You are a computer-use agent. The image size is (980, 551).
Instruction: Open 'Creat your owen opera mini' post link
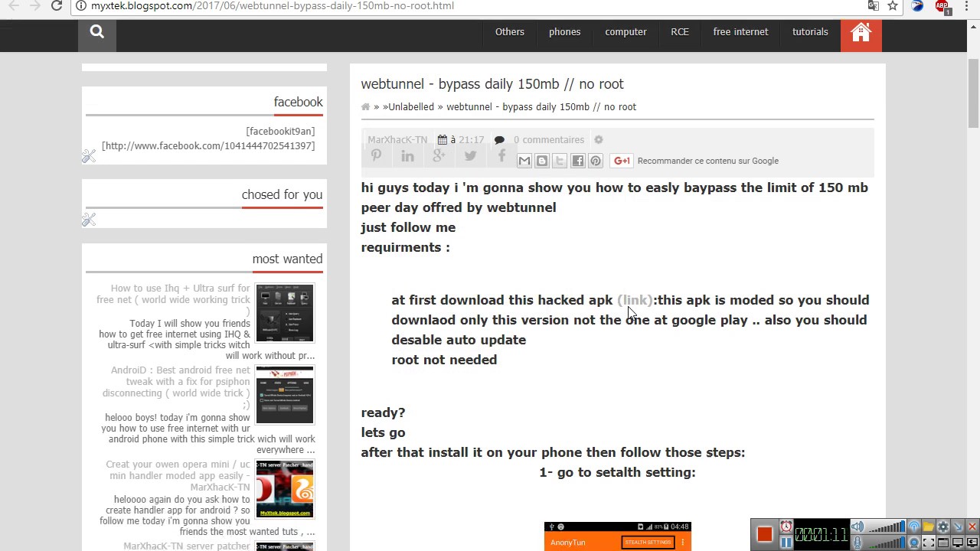pos(179,476)
